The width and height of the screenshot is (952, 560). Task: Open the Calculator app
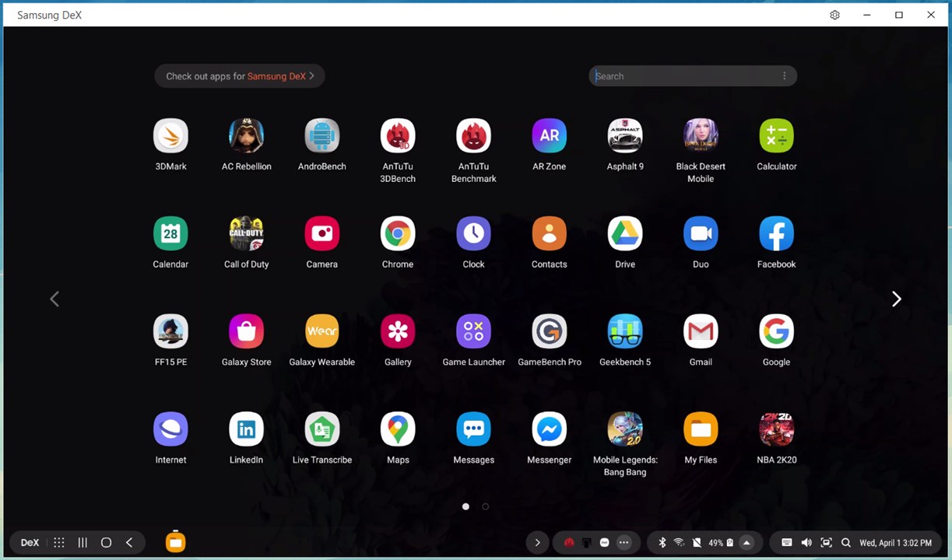tap(777, 136)
